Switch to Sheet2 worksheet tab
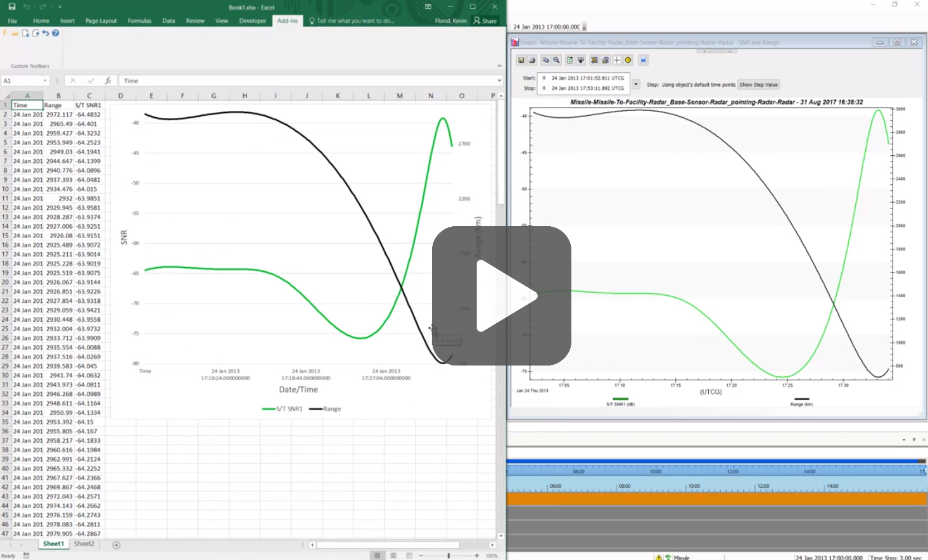928x560 pixels. coord(84,544)
